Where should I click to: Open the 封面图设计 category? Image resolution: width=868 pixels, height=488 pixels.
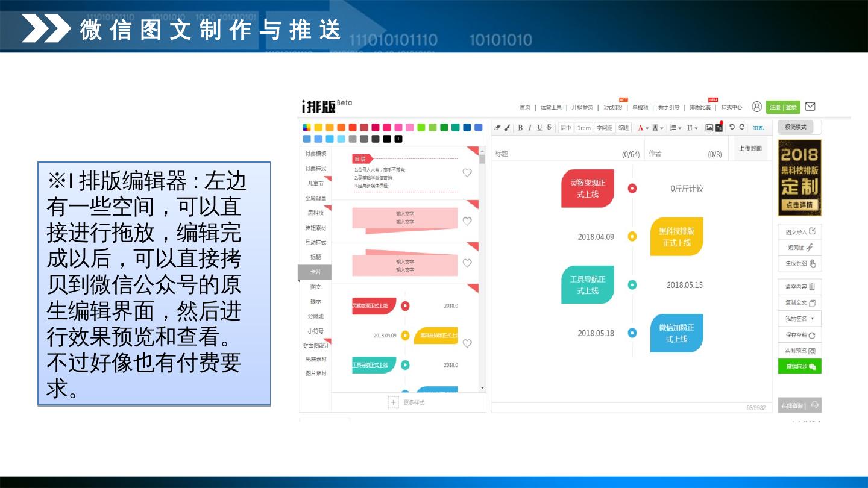click(x=316, y=346)
